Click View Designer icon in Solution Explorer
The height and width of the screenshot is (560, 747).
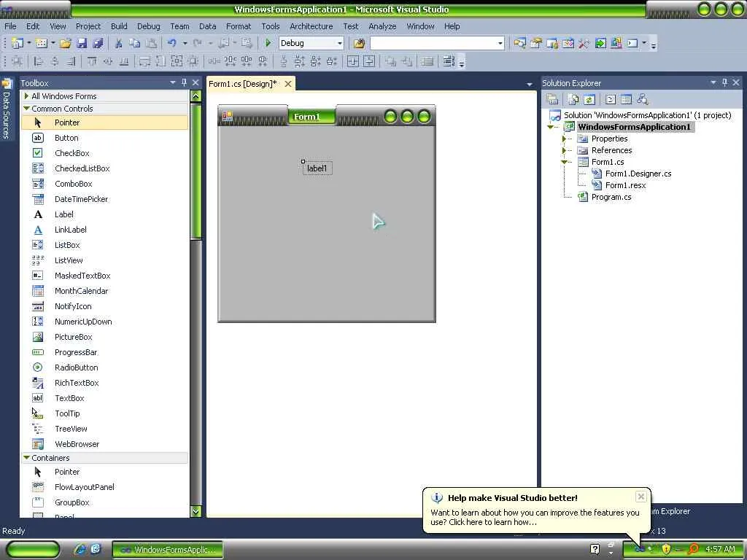click(626, 99)
